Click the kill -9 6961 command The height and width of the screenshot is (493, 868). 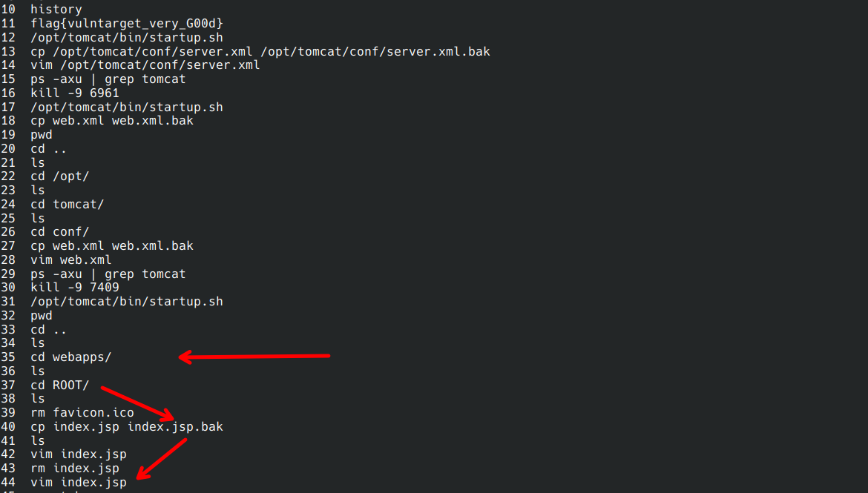tap(75, 93)
